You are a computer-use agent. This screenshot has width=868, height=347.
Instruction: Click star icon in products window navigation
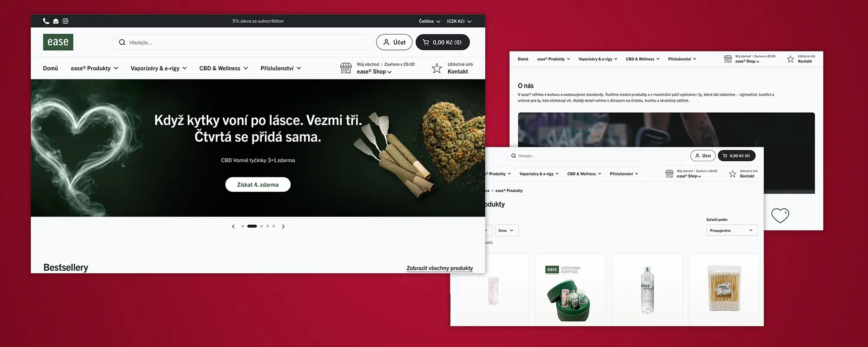pos(733,174)
